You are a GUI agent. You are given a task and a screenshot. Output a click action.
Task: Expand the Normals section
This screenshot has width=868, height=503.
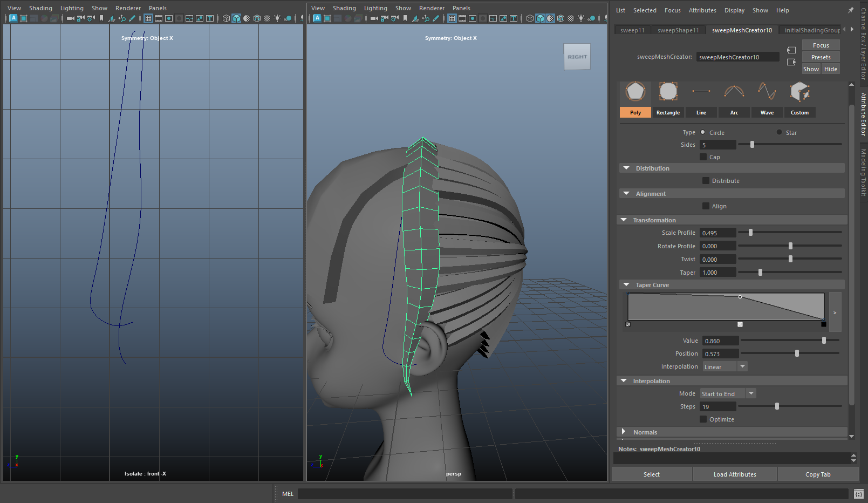click(624, 432)
